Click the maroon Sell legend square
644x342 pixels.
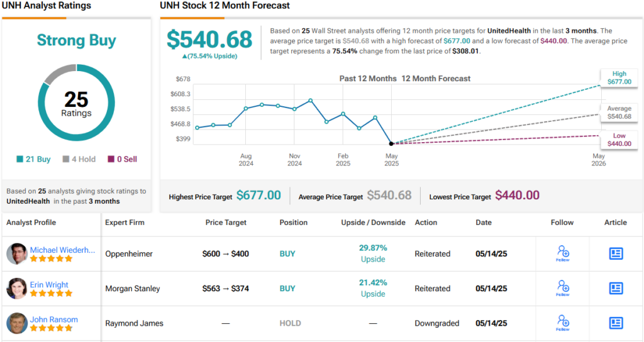(x=111, y=159)
